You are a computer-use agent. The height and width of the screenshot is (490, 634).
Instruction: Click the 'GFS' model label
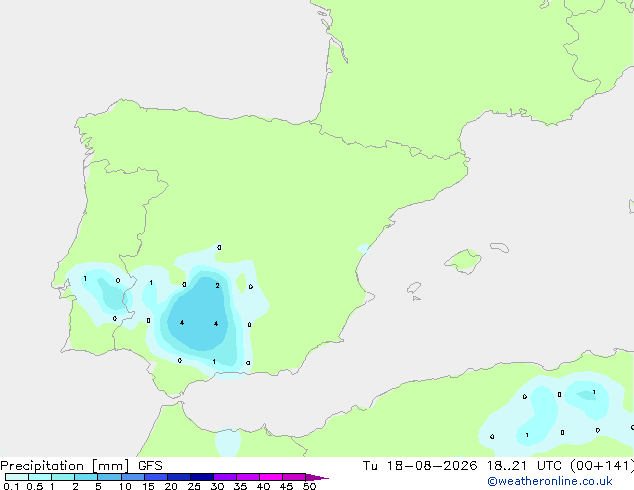click(x=150, y=466)
